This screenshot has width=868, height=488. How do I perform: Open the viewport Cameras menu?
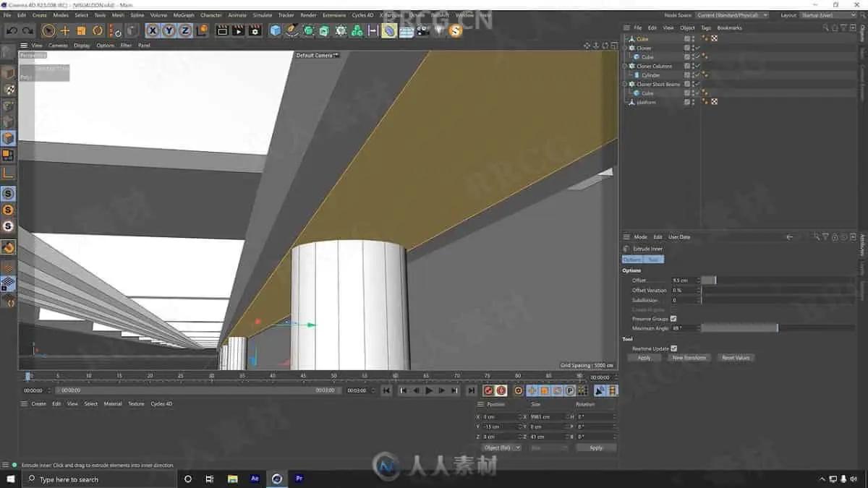pyautogui.click(x=58, y=45)
